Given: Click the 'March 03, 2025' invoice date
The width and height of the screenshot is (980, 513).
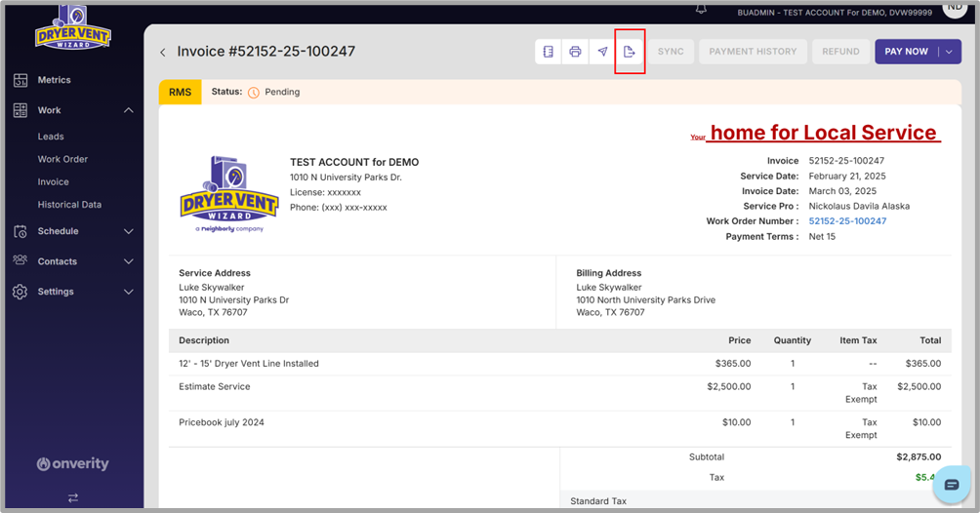Looking at the screenshot, I should pos(842,191).
